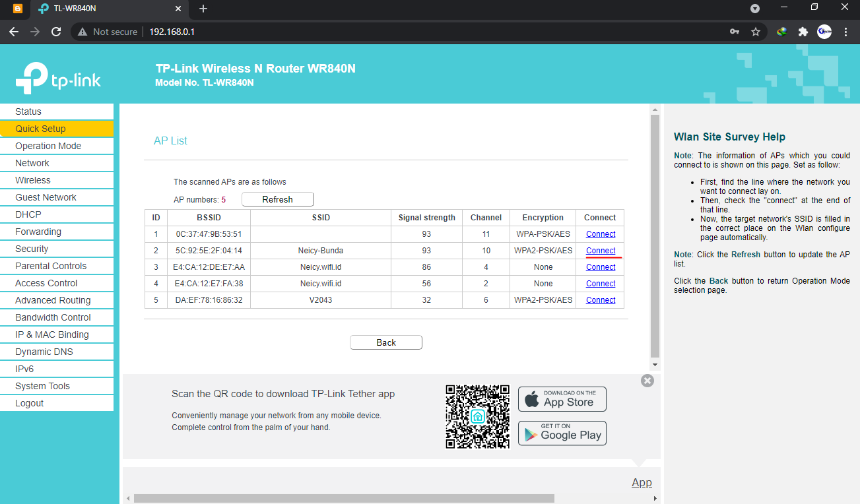This screenshot has width=860, height=504.
Task: Open the Chrome three-dot menu
Action: tap(845, 32)
